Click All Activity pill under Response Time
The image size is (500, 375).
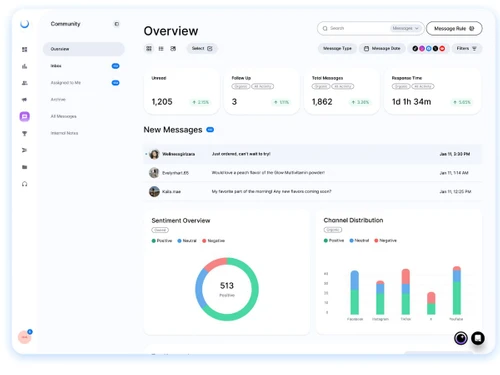click(423, 87)
